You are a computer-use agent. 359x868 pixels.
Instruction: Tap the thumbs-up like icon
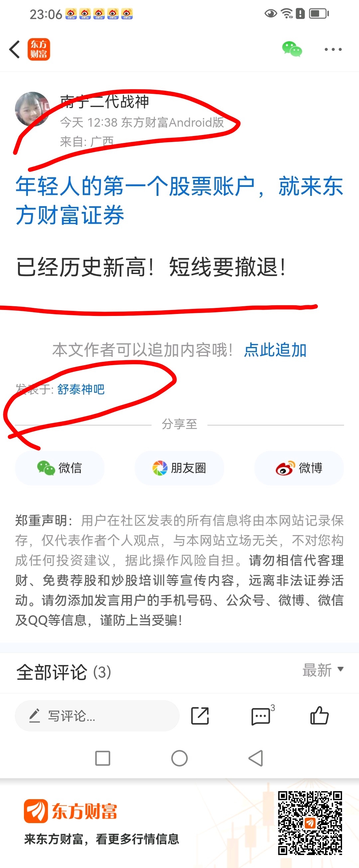tap(319, 715)
